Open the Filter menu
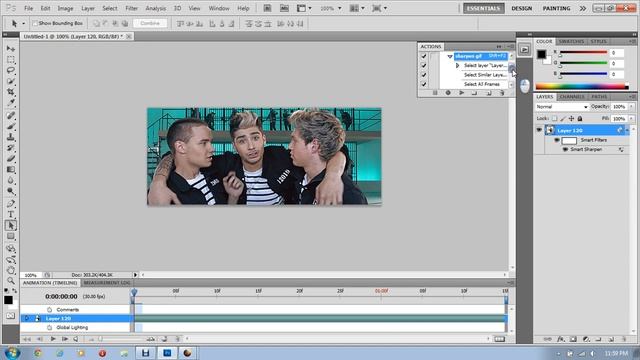640x360 pixels. tap(131, 8)
